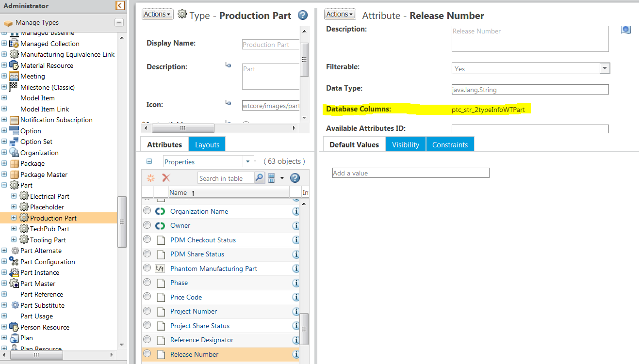Select the Default Values tab
The image size is (639, 364).
pos(354,144)
